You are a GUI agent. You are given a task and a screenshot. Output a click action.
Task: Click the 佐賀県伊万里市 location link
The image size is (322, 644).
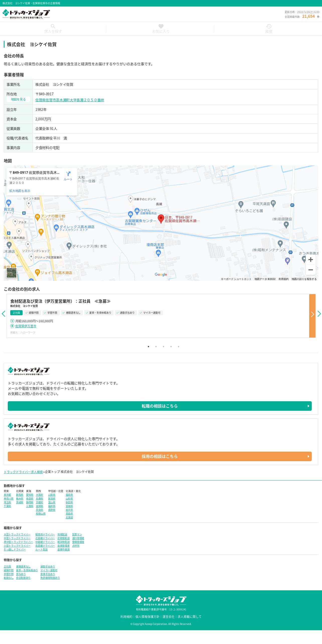26,326
